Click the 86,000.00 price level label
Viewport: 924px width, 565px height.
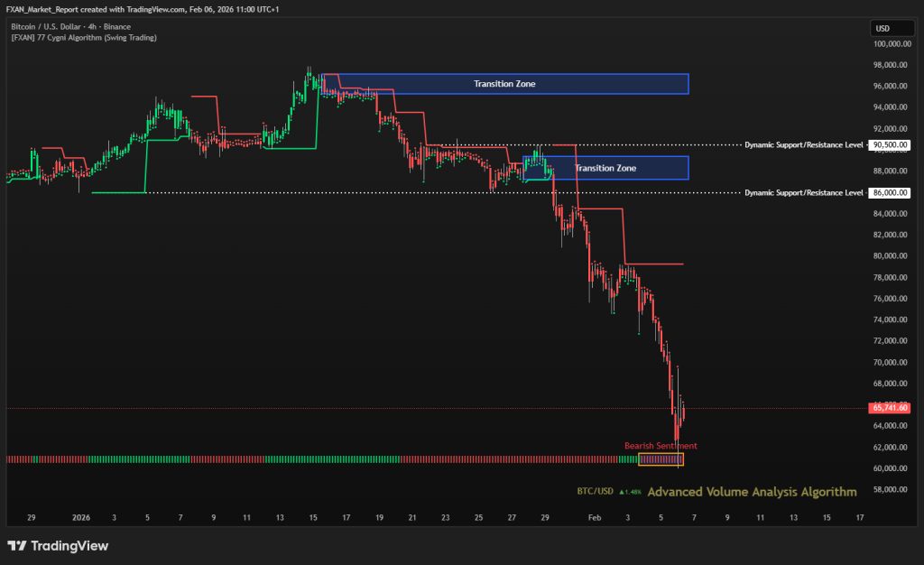pos(889,192)
